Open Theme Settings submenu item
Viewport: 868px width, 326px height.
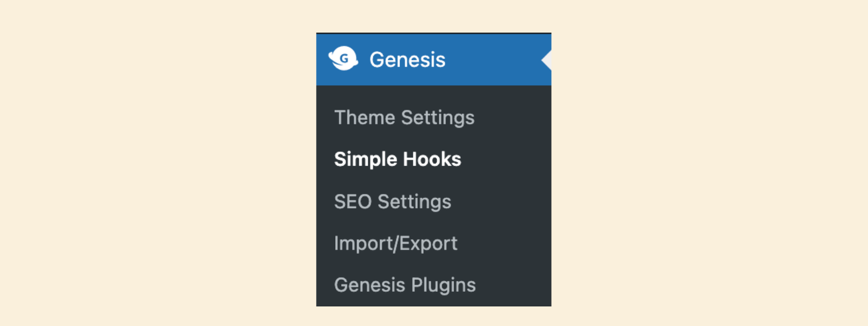click(x=404, y=117)
